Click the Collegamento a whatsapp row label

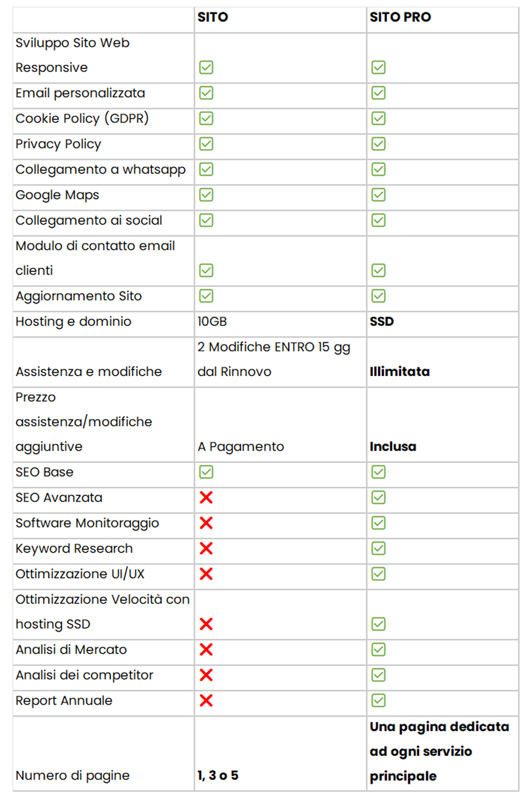[101, 170]
